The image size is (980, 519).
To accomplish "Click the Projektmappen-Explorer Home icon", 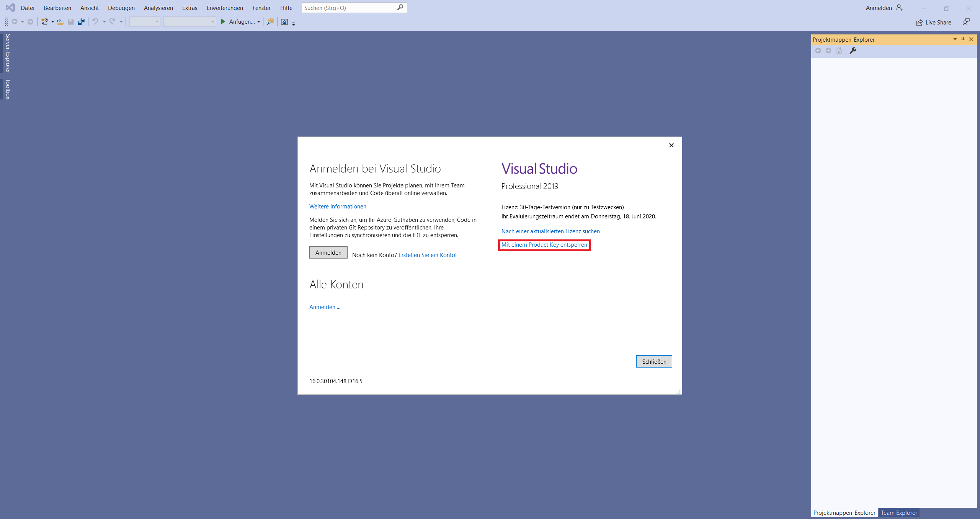I will click(839, 50).
